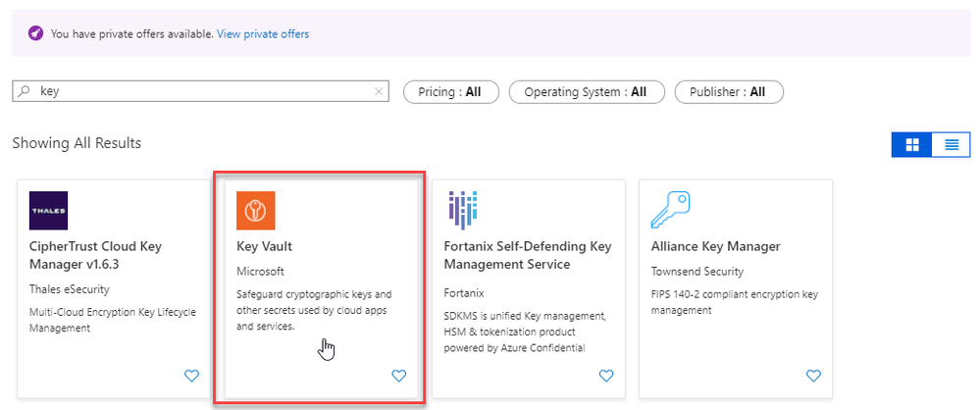Click the Multi-Cloud Encryption Key Lifecycle description

tap(113, 320)
